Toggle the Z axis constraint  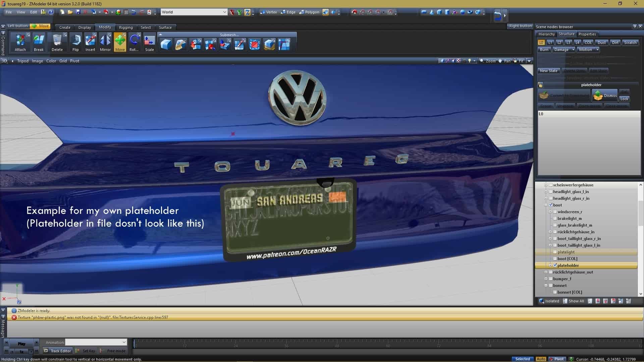(x=247, y=12)
